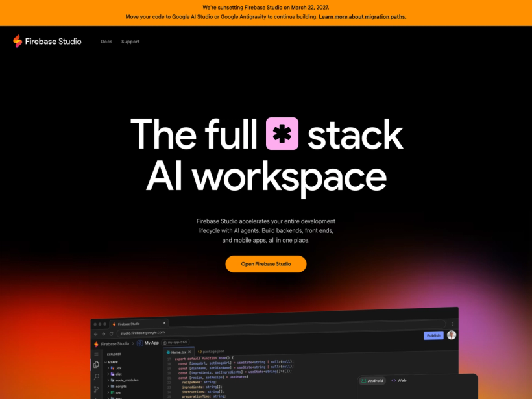Open the user avatar profile picture
Viewport: 532px width, 399px height.
[x=452, y=335]
